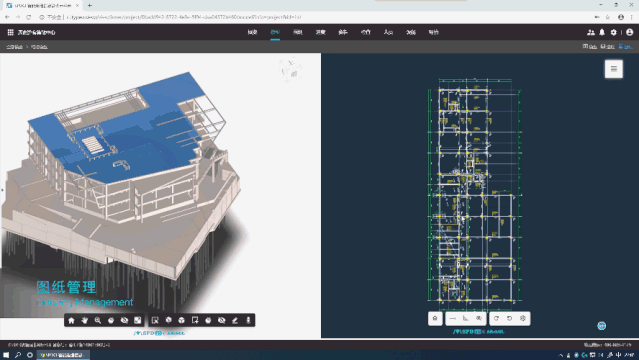Toggle first hide-element eye icon in 3D toolbar
The height and width of the screenshot is (360, 639).
pos(124,320)
